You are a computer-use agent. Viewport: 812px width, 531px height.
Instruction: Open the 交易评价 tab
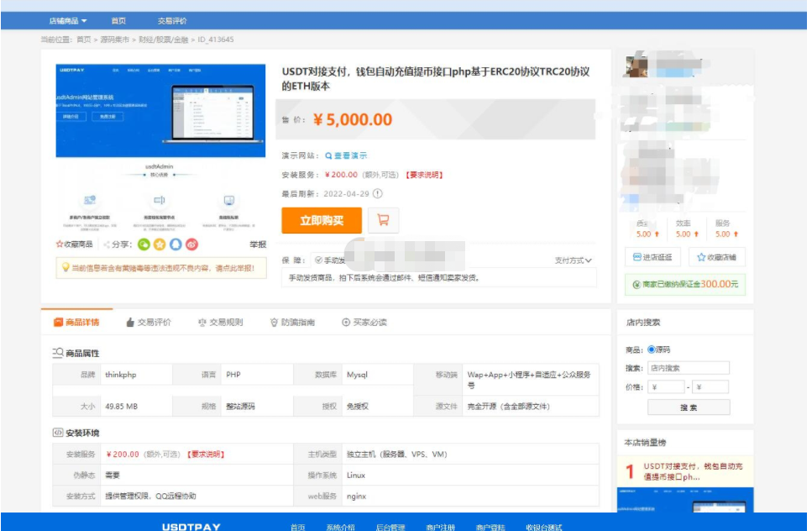(x=149, y=323)
